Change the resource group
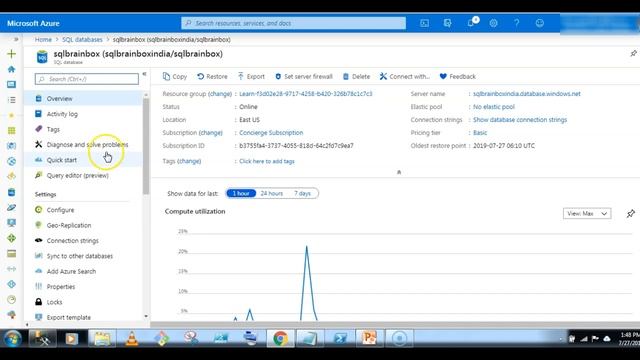The width and height of the screenshot is (640, 360). [x=220, y=93]
